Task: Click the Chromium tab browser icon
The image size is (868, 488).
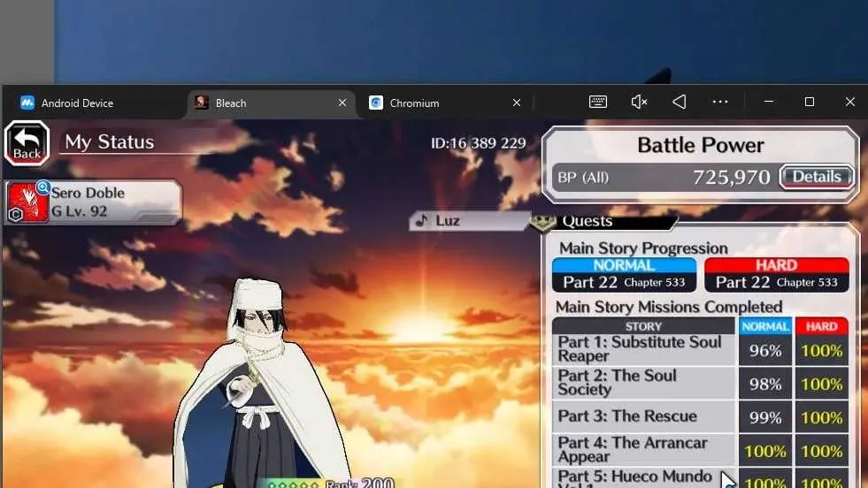Action: pos(376,103)
